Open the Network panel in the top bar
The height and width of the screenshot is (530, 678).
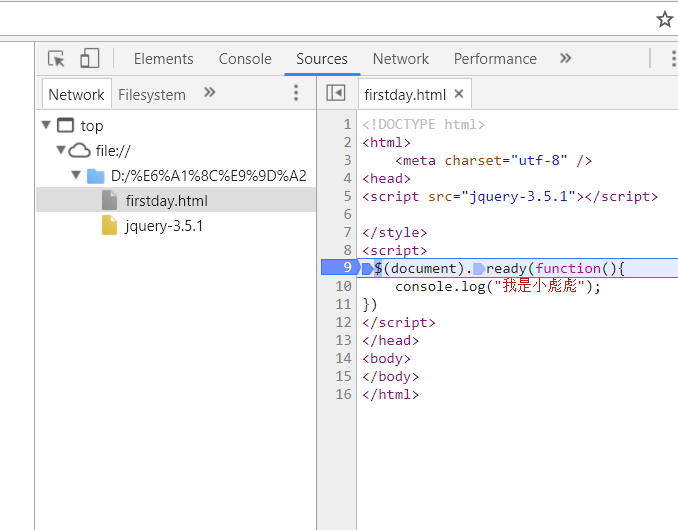tap(401, 59)
